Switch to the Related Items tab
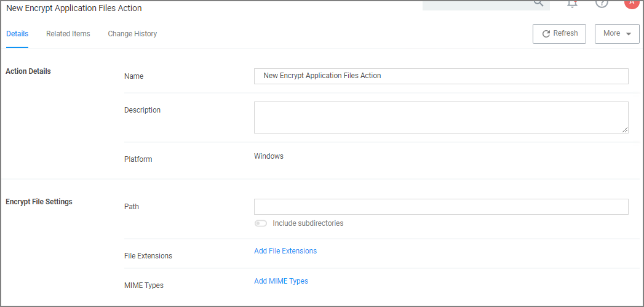644x307 pixels. (x=68, y=34)
